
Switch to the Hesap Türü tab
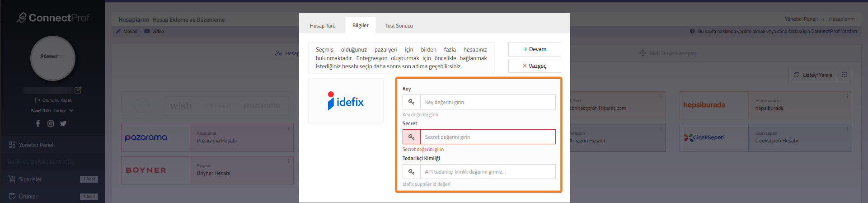point(323,26)
